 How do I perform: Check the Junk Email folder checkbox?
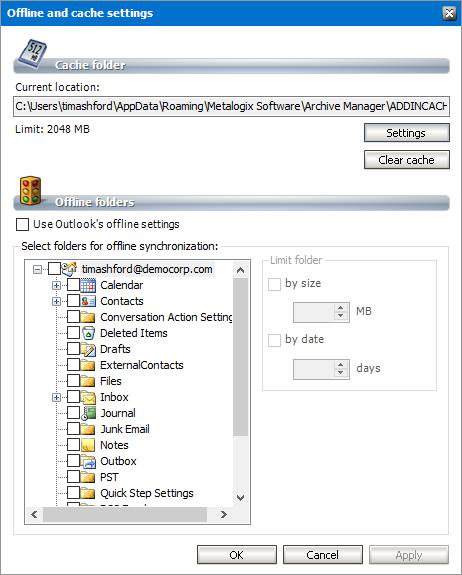(x=73, y=429)
